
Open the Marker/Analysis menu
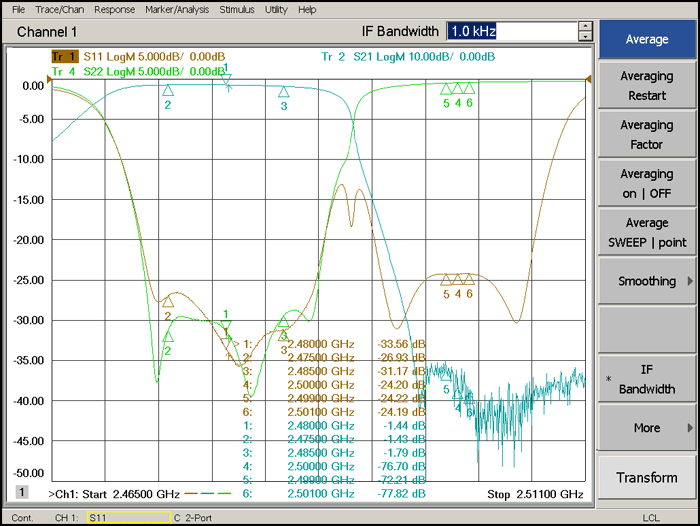click(x=177, y=9)
